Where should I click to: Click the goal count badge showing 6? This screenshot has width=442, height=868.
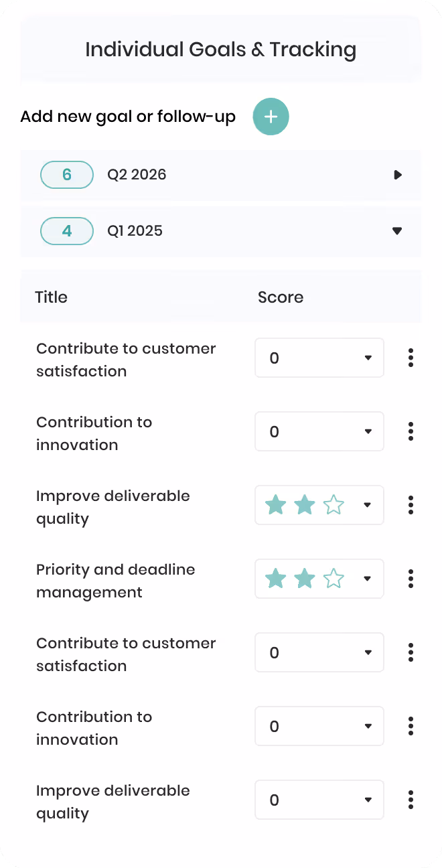point(67,175)
